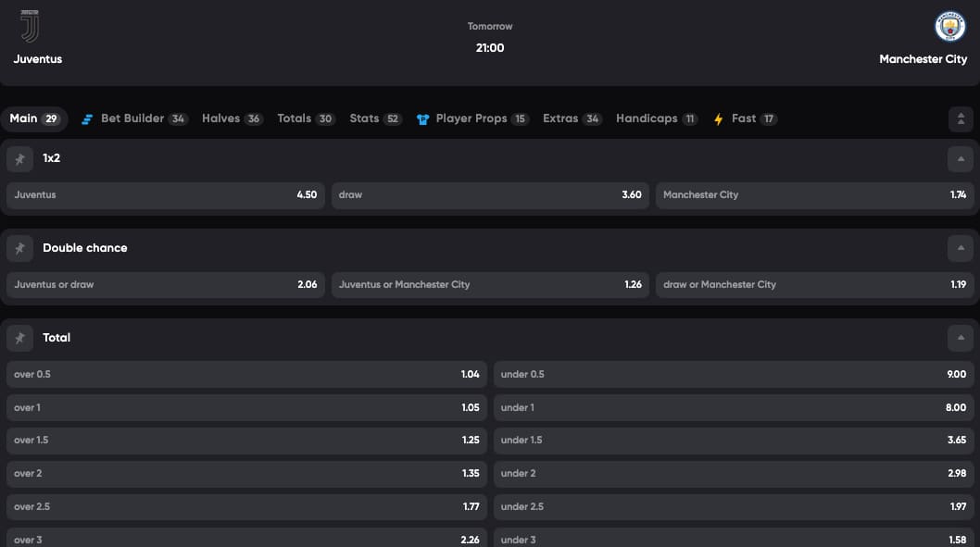Screen dimensions: 980x547
Task: Bet on Manchester City win at 1.74
Action: [x=814, y=194]
